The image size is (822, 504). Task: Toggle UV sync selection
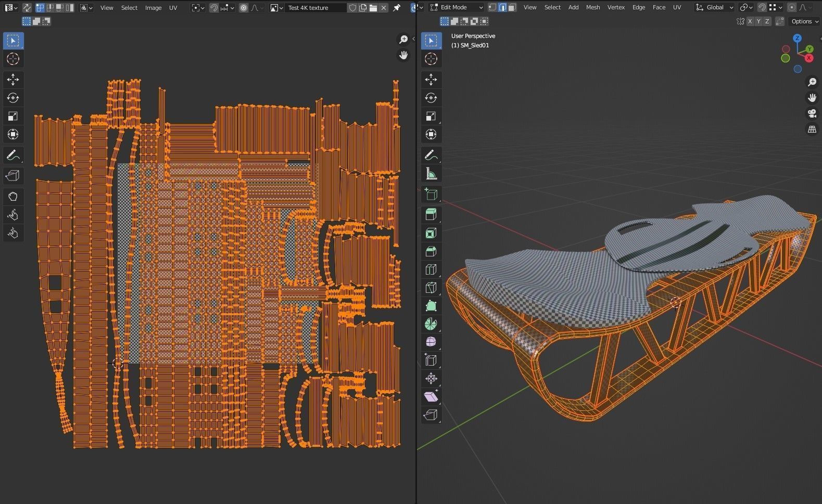pyautogui.click(x=27, y=8)
